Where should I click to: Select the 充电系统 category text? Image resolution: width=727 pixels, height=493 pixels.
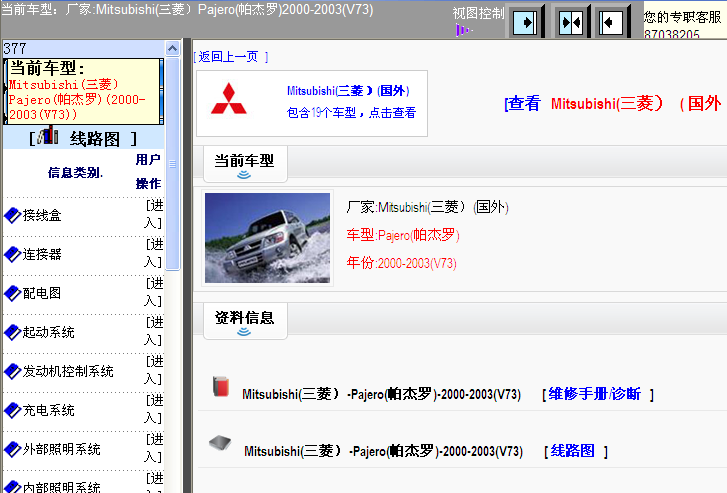(x=49, y=410)
